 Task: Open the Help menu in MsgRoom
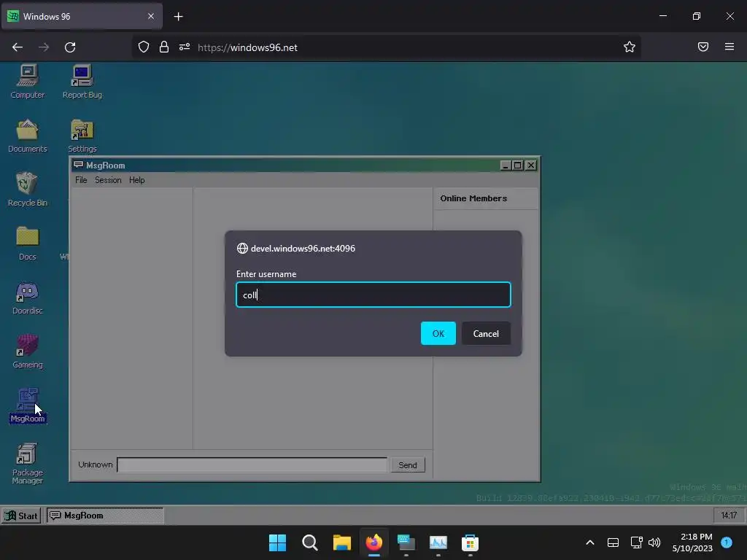click(136, 180)
